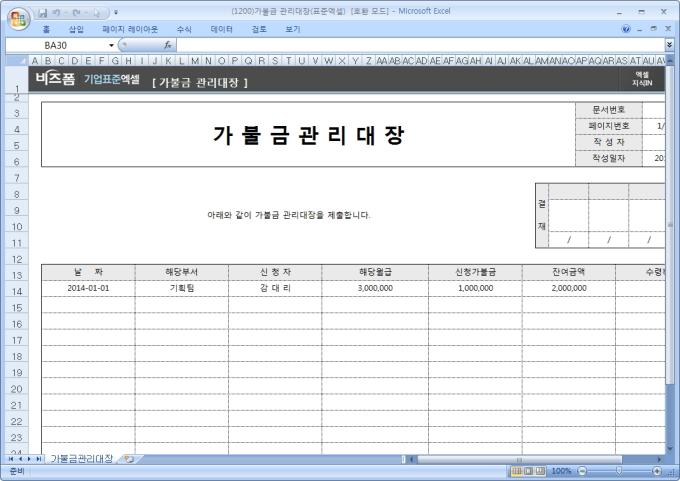Minimize the workbook window inside the ribbon
This screenshot has width=680, height=481.
pos(640,29)
